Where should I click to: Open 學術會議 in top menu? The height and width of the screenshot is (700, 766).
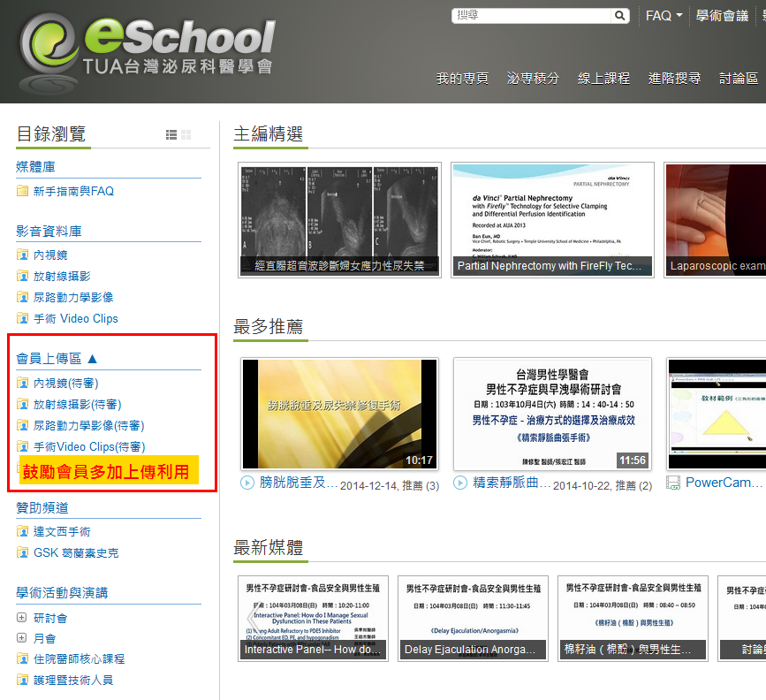click(x=722, y=16)
